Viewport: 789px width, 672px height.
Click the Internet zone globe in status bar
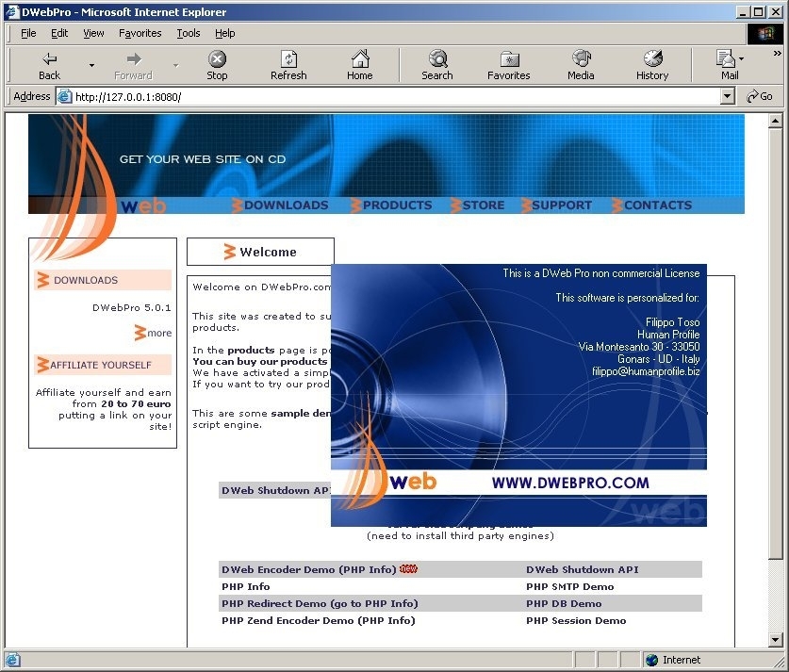tap(651, 660)
